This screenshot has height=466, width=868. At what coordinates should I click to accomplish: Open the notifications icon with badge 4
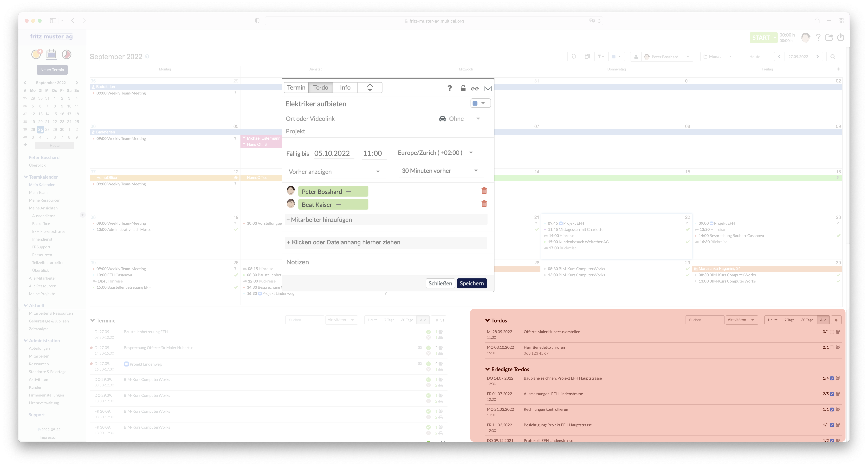36,54
